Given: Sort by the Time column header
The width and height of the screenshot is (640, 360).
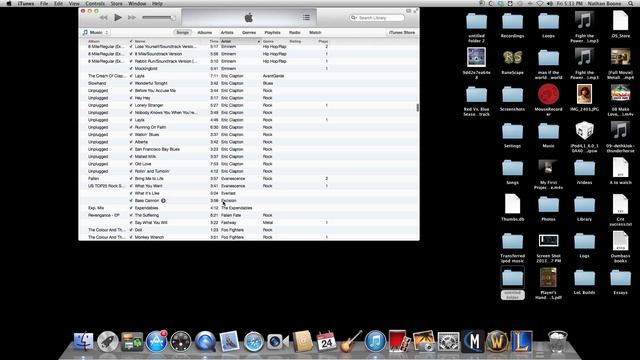Looking at the screenshot, I should point(214,41).
